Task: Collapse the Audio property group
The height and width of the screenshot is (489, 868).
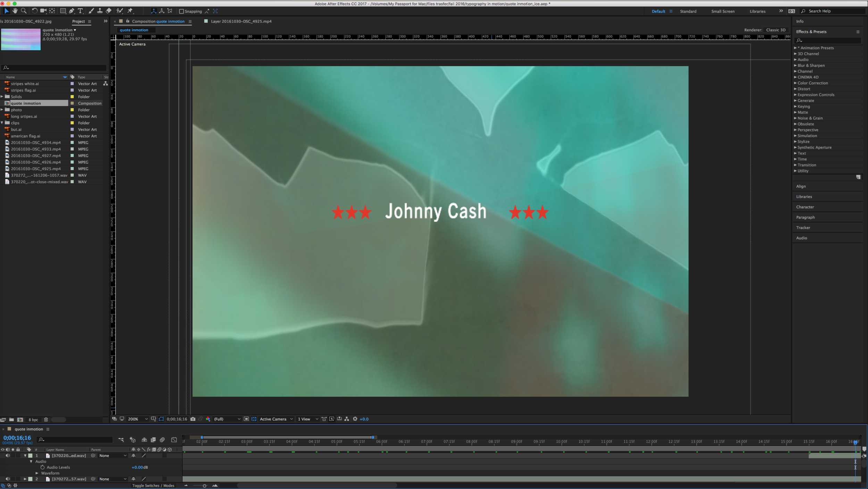Action: click(31, 461)
